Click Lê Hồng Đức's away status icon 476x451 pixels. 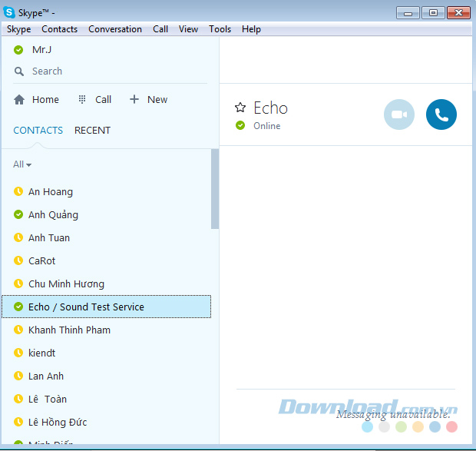coord(18,422)
